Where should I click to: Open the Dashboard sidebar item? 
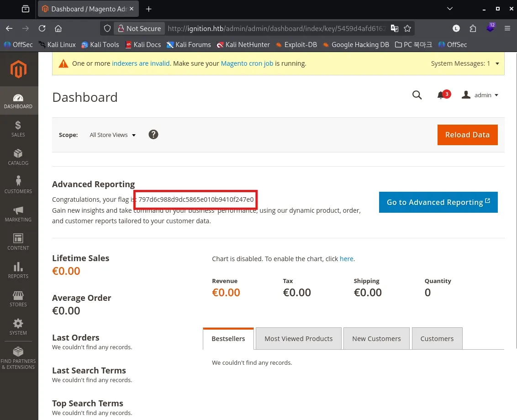[18, 101]
